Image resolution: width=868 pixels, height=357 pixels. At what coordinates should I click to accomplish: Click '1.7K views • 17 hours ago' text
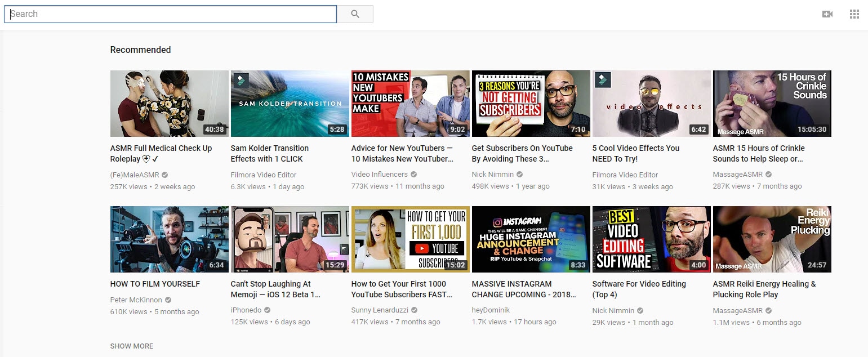514,322
